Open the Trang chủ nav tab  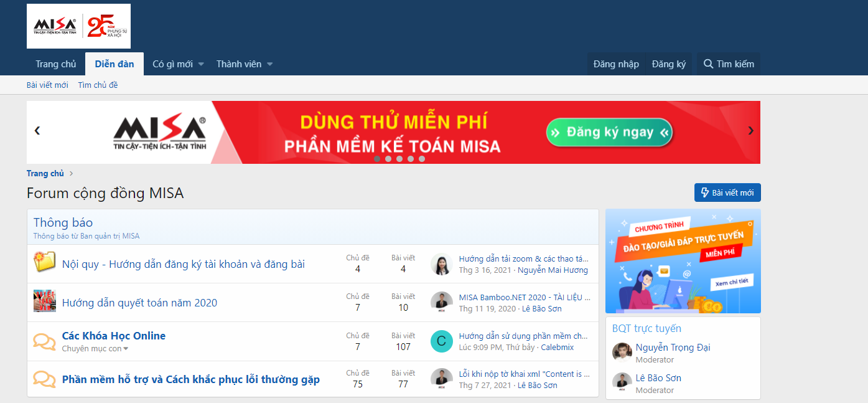(x=56, y=64)
